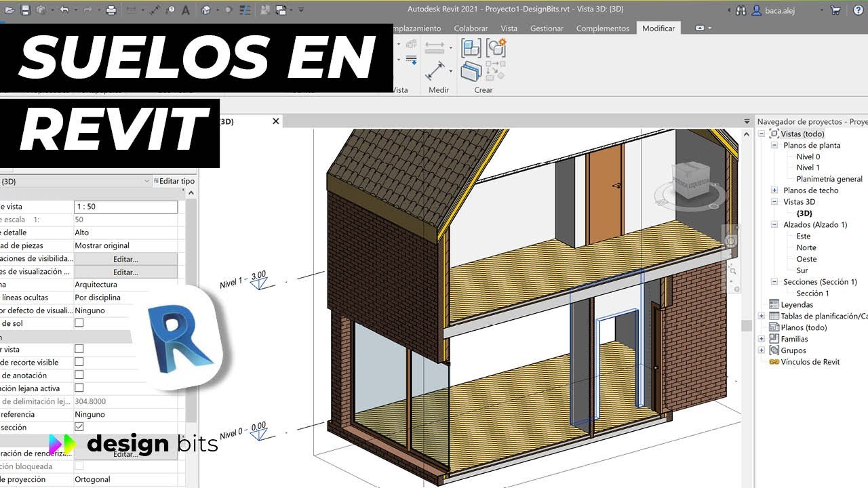Collapse the Vistas (todo) tree node

coord(762,134)
